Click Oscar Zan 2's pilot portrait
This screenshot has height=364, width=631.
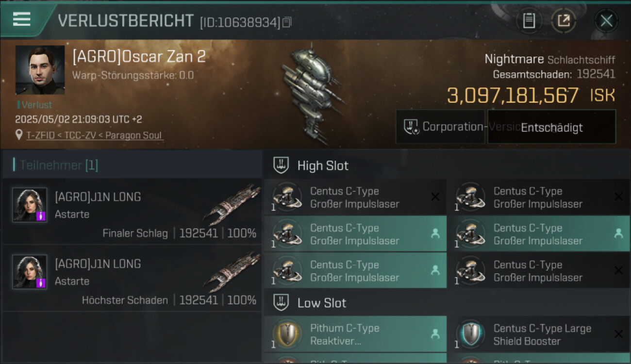40,70
